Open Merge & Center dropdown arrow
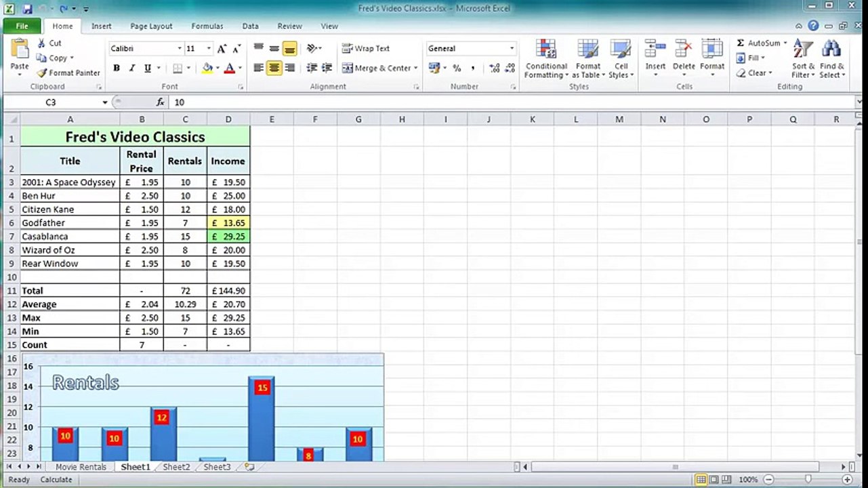The image size is (868, 488). (x=415, y=68)
